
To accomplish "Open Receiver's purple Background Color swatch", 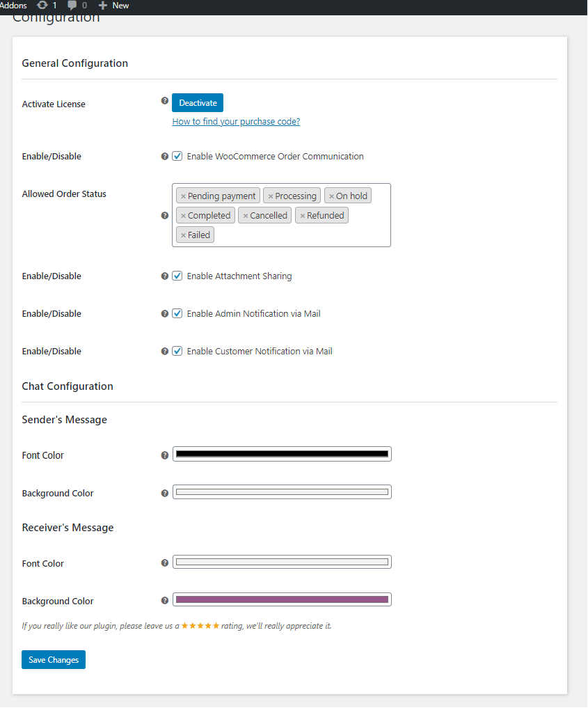I will point(282,599).
